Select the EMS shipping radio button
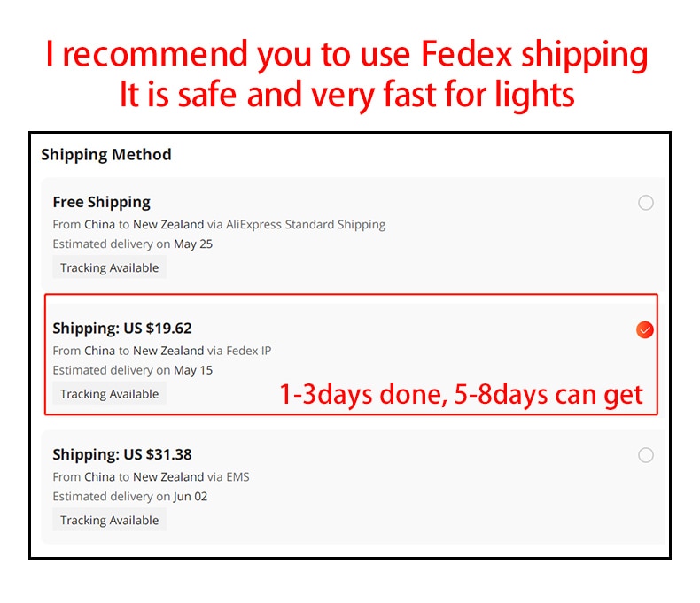The image size is (700, 603). tap(646, 455)
